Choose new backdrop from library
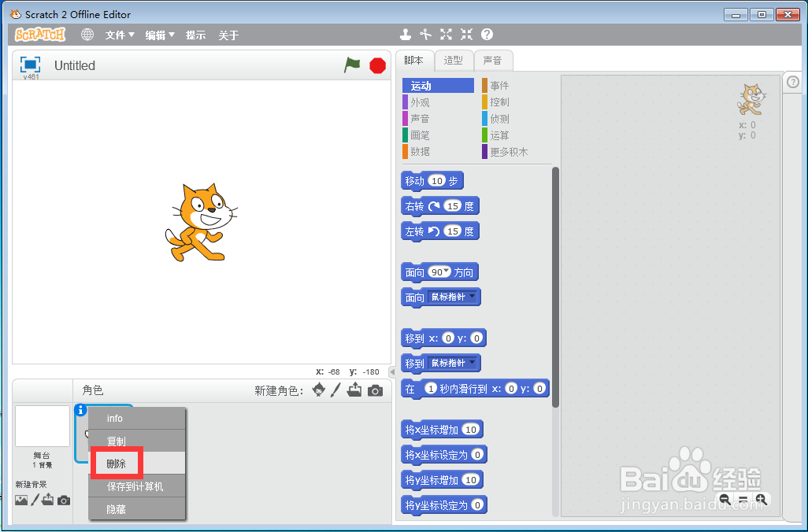 21,500
